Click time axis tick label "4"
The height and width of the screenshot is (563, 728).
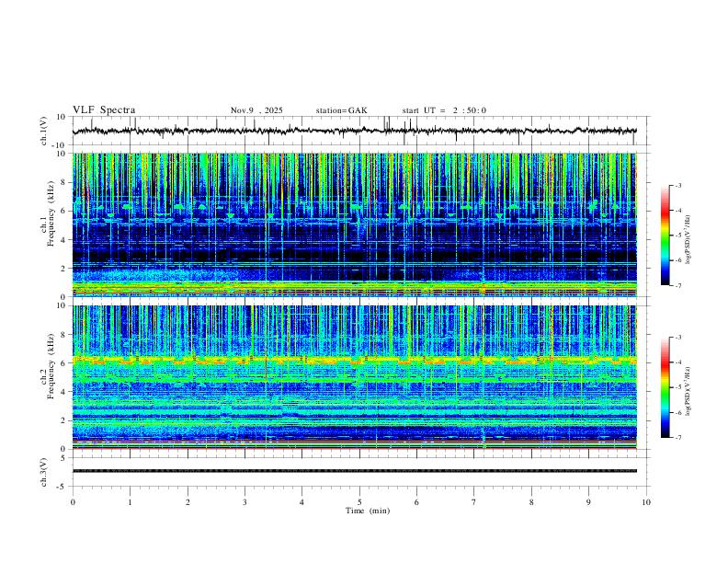pos(301,502)
